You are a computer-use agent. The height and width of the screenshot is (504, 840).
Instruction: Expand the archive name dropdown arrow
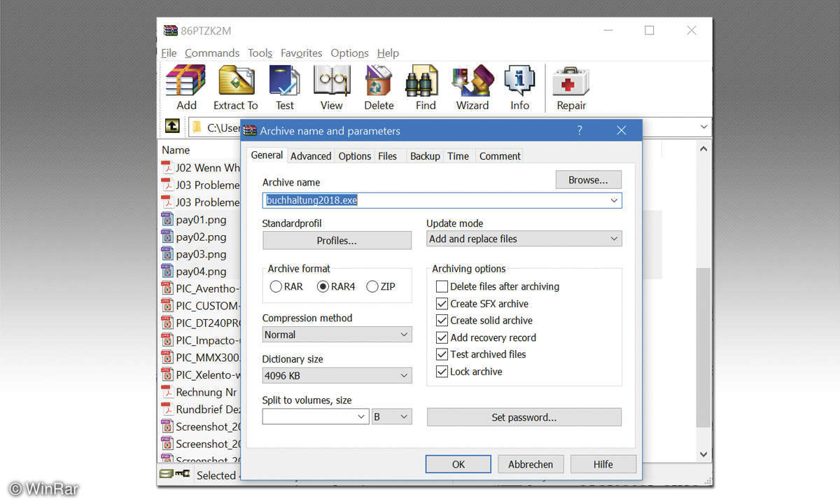point(614,200)
